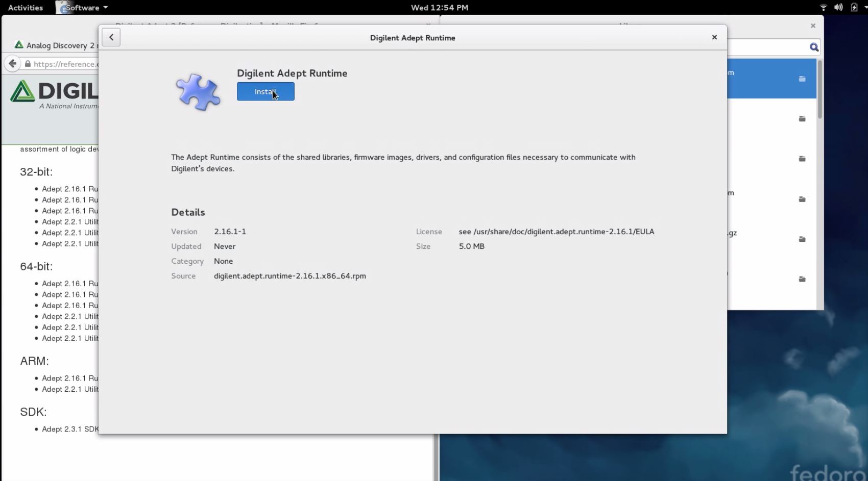This screenshot has height=481, width=868.
Task: Click the Details heading
Action: coord(188,212)
